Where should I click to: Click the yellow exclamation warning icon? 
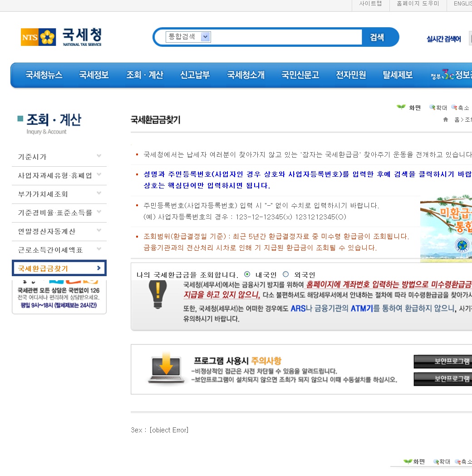157,294
